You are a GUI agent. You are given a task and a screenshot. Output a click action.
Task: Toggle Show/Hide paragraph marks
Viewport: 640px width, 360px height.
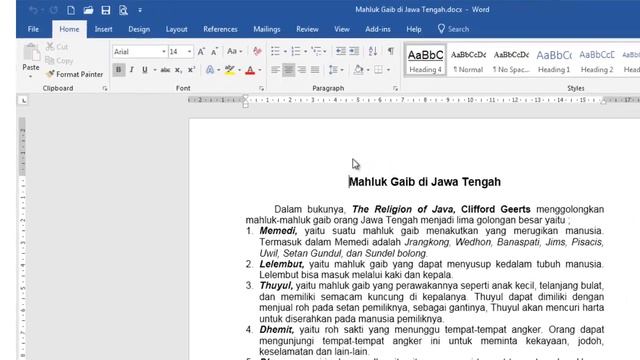pos(391,51)
